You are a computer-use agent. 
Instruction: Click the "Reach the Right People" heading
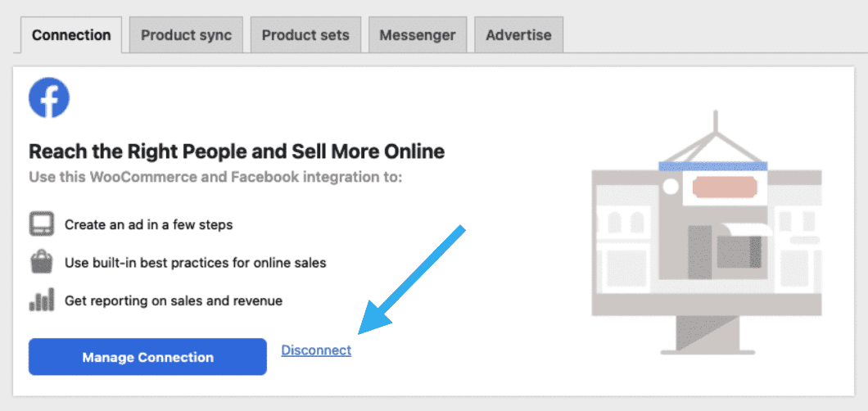(x=237, y=151)
